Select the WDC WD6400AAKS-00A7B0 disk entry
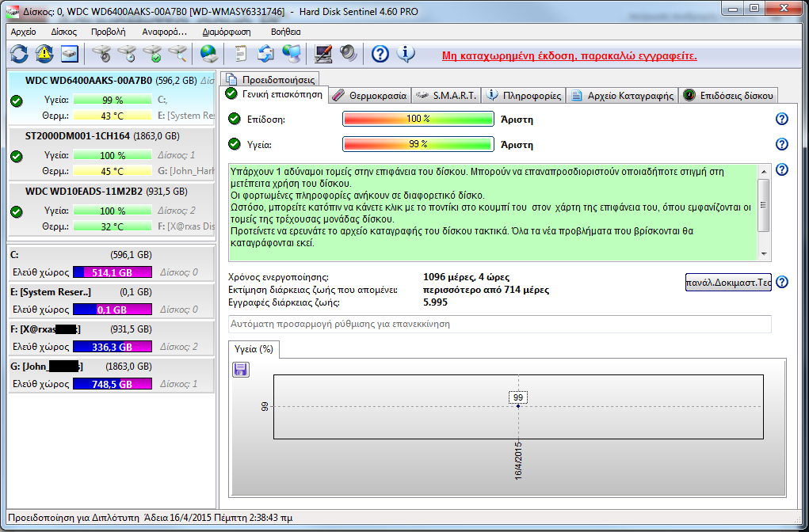Viewport: 809px width, 532px height. 112,98
